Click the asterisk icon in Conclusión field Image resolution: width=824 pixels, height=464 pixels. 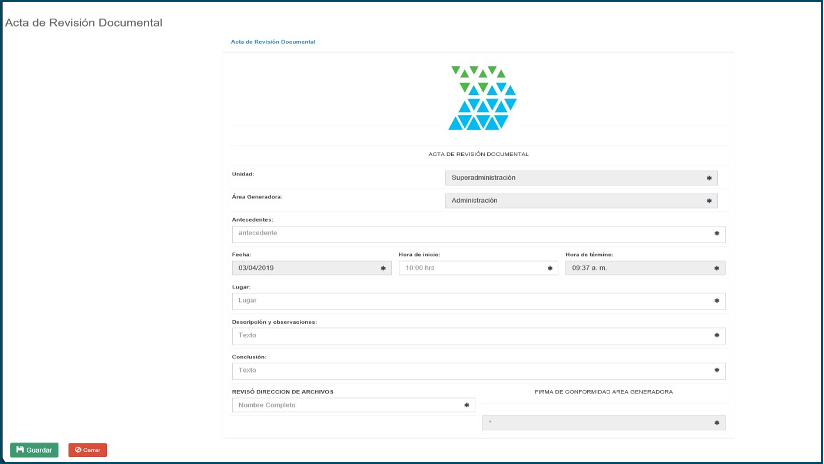pyautogui.click(x=717, y=371)
